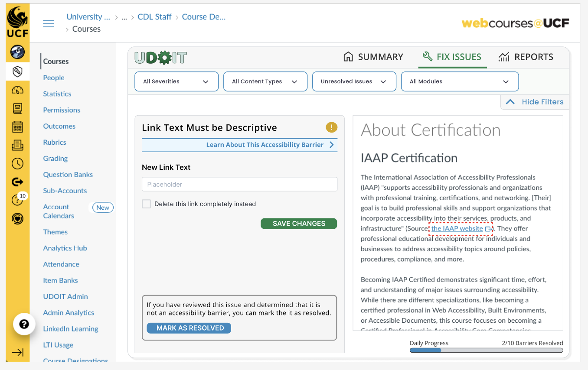
Task: Open Grading in the account menu
Action: 56,159
